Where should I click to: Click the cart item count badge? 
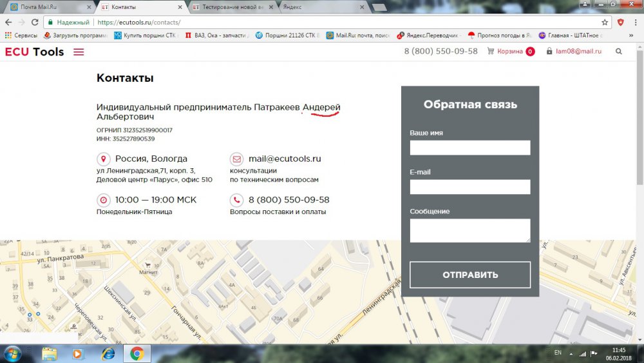[x=530, y=52]
